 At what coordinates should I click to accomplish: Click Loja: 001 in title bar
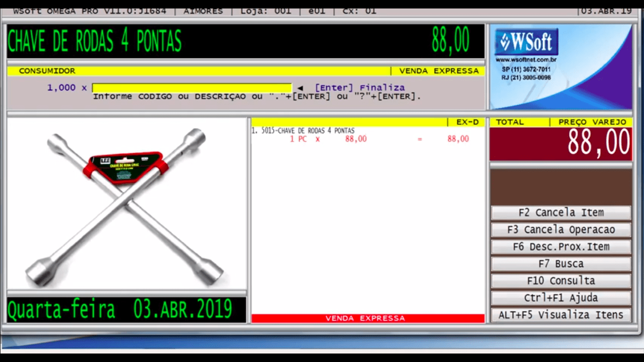click(266, 11)
